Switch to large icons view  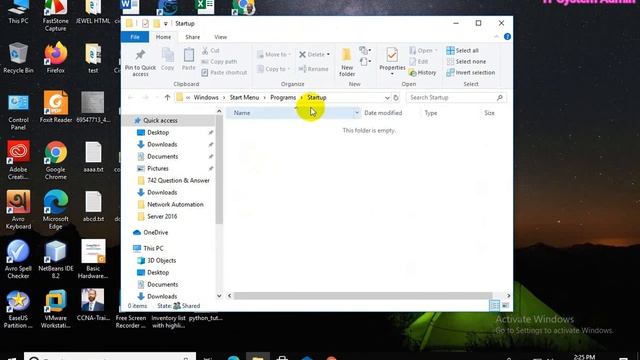click(x=505, y=305)
